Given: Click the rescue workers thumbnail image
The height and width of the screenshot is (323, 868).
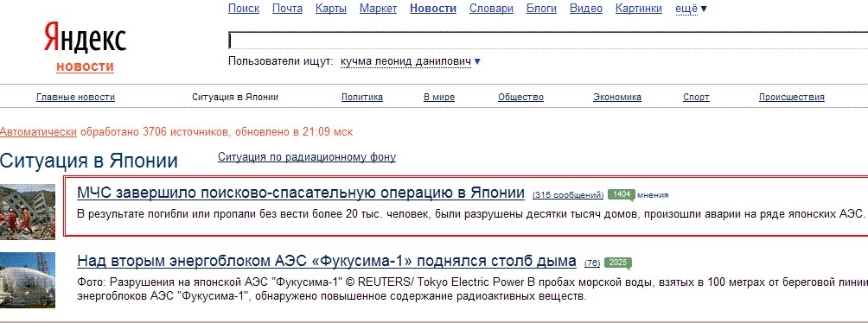Looking at the screenshot, I should [28, 212].
